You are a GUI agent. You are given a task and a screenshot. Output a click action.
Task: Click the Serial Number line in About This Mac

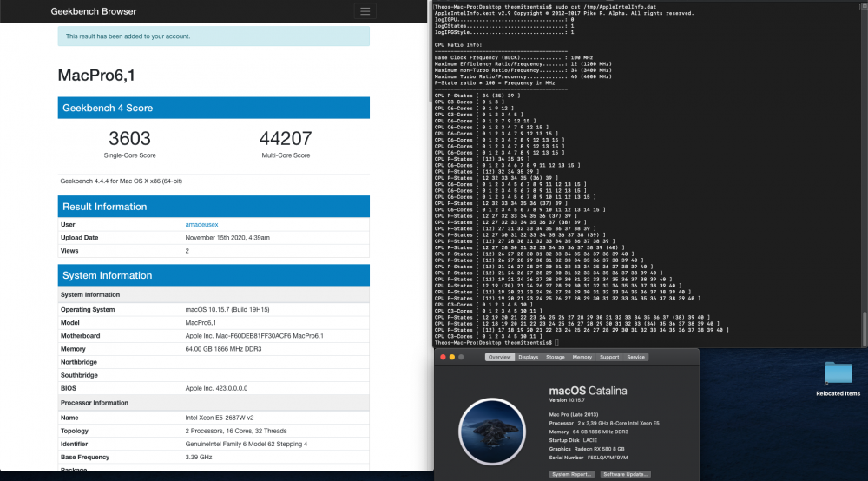589,458
